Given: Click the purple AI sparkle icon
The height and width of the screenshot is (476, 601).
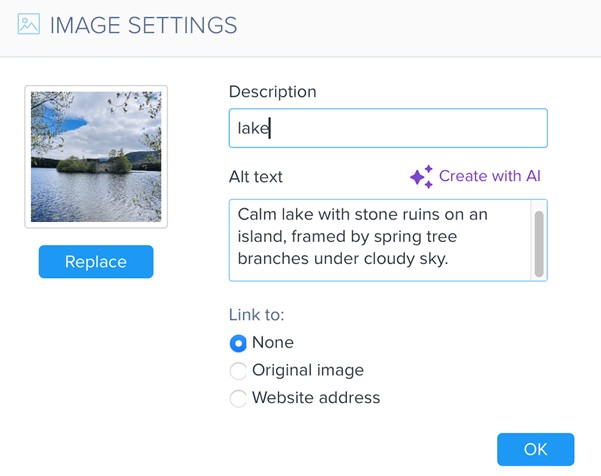Looking at the screenshot, I should [x=422, y=177].
